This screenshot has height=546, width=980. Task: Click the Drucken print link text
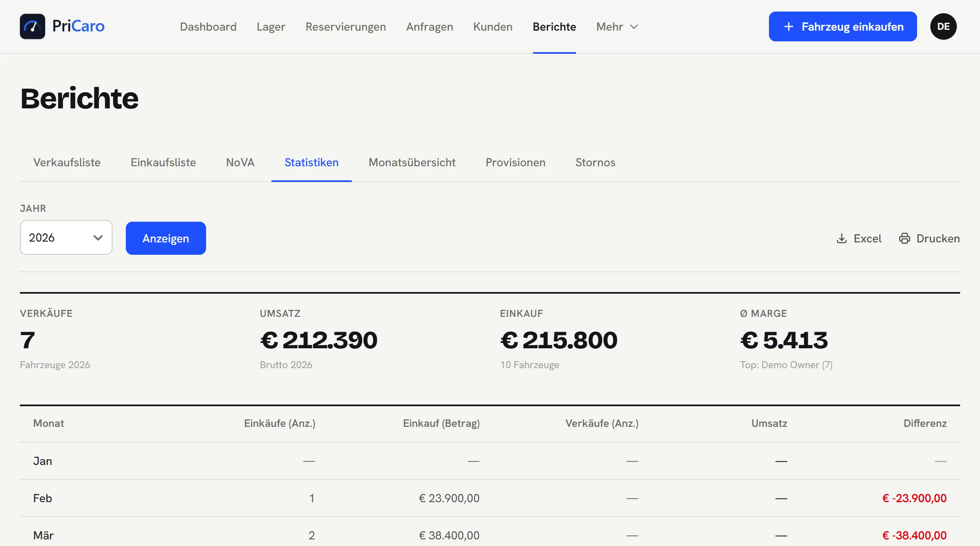pos(938,239)
